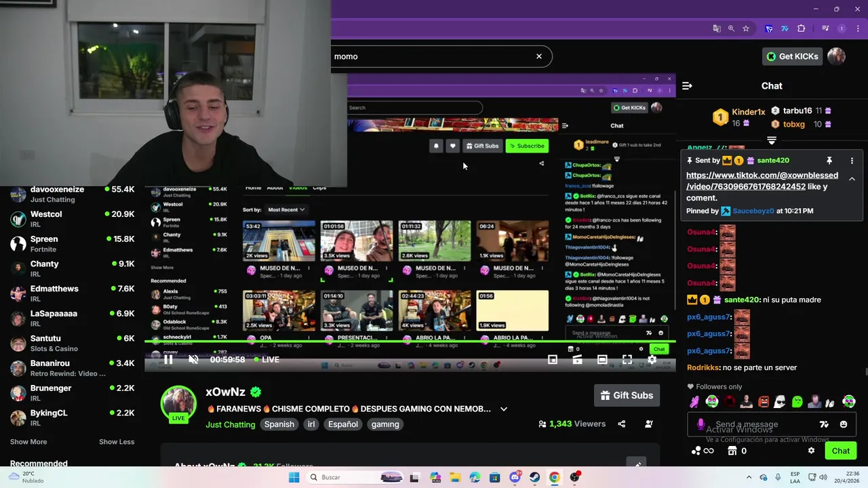
Task: Open Brunenger channel in sidebar
Action: point(72,393)
